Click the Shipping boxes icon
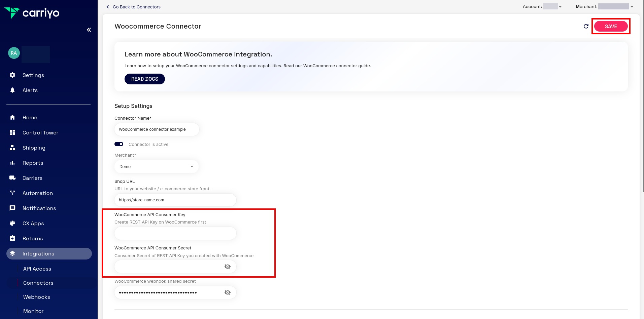Image resolution: width=644 pixels, height=319 pixels. point(12,148)
